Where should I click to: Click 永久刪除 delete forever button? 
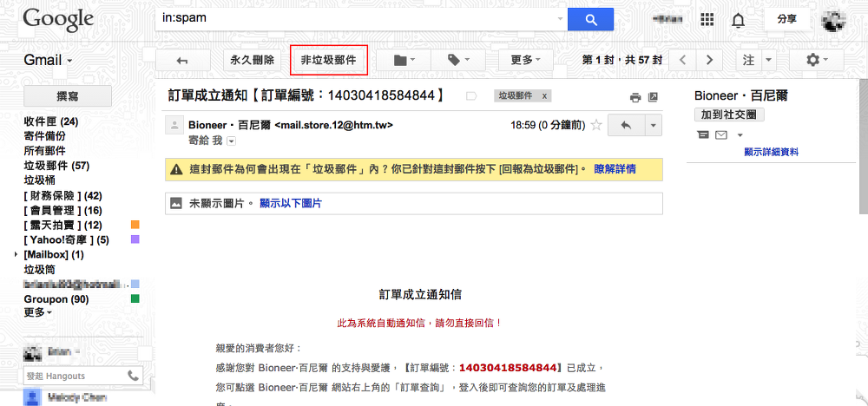pos(253,60)
